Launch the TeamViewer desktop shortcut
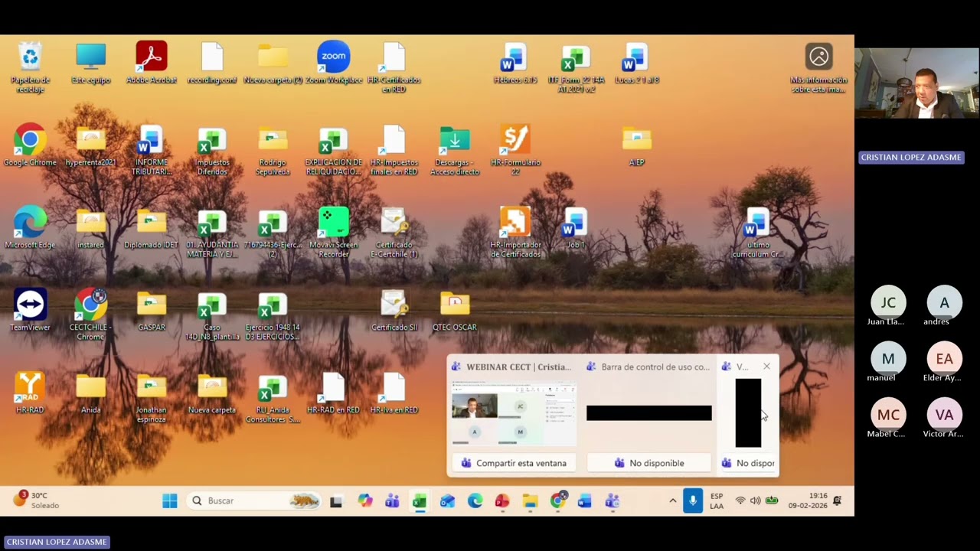The height and width of the screenshot is (551, 980). (x=30, y=311)
